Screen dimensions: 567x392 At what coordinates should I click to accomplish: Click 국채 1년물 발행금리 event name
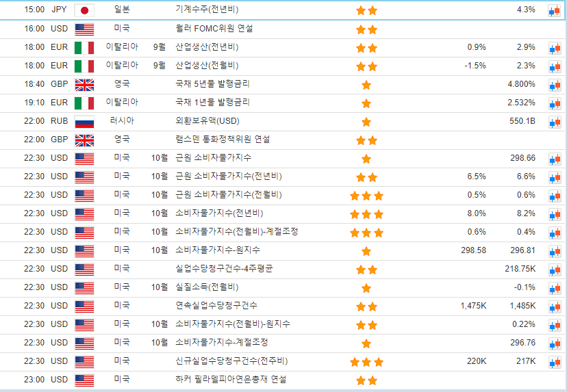point(212,103)
